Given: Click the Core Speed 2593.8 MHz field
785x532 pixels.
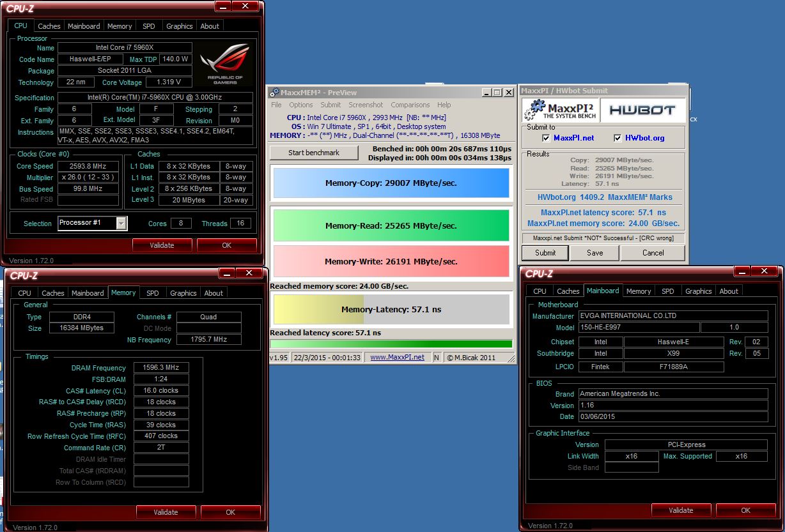Looking at the screenshot, I should (88, 166).
